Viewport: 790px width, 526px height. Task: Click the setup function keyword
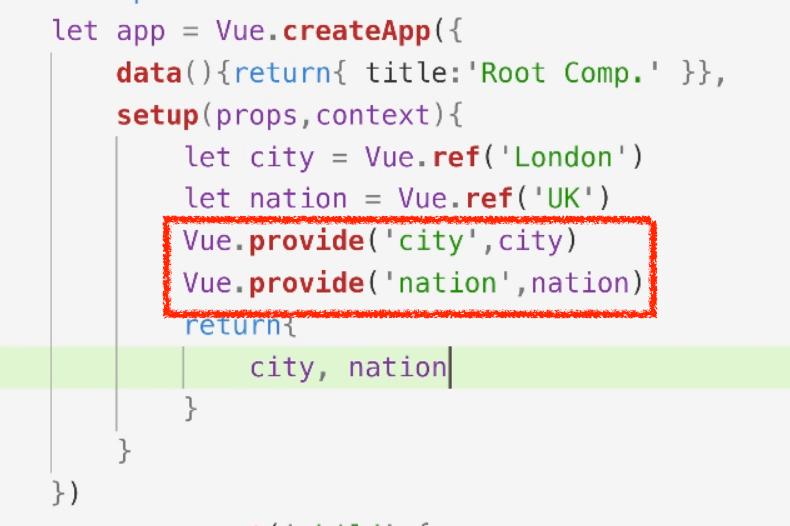click(x=158, y=116)
